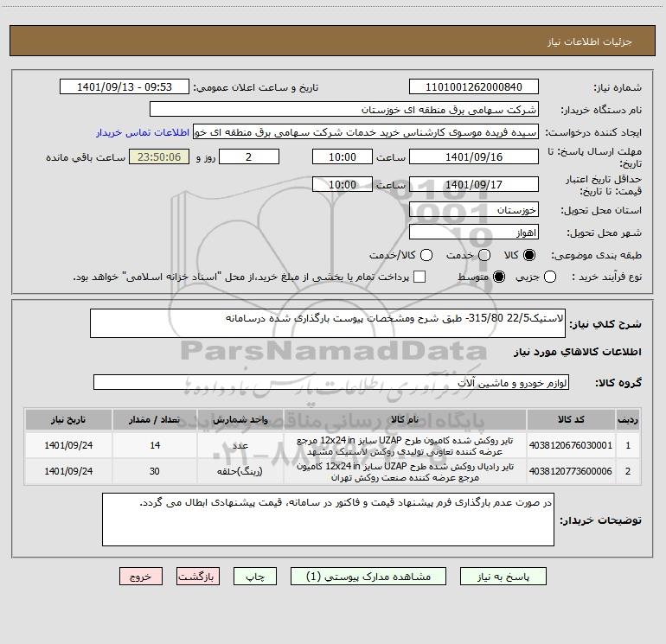Select the کالا/خدمت radio button

[426, 255]
